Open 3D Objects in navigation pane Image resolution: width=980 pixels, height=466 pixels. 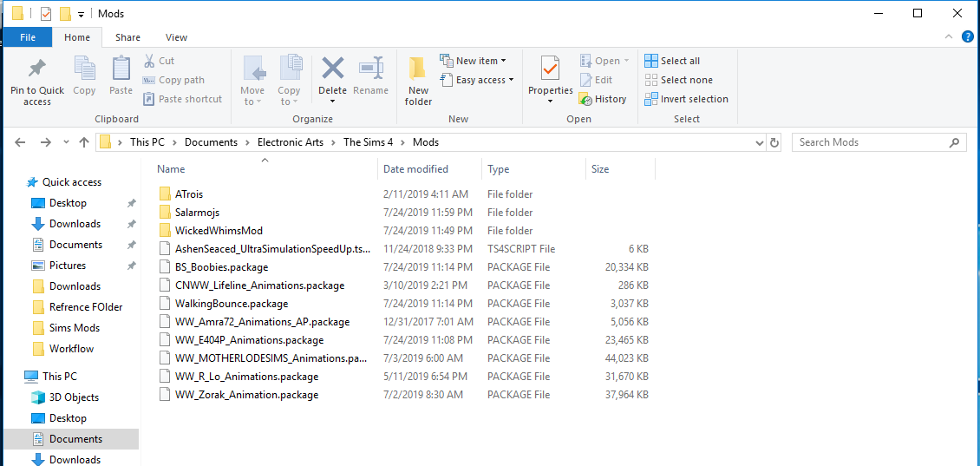point(74,397)
